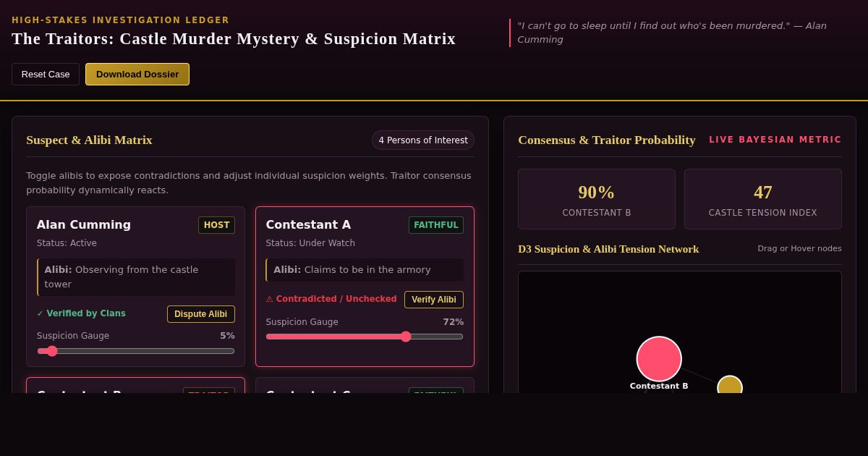Viewport: 868px width, 456px height.
Task: Click the Drag or Hover nodes hint
Action: (x=799, y=248)
